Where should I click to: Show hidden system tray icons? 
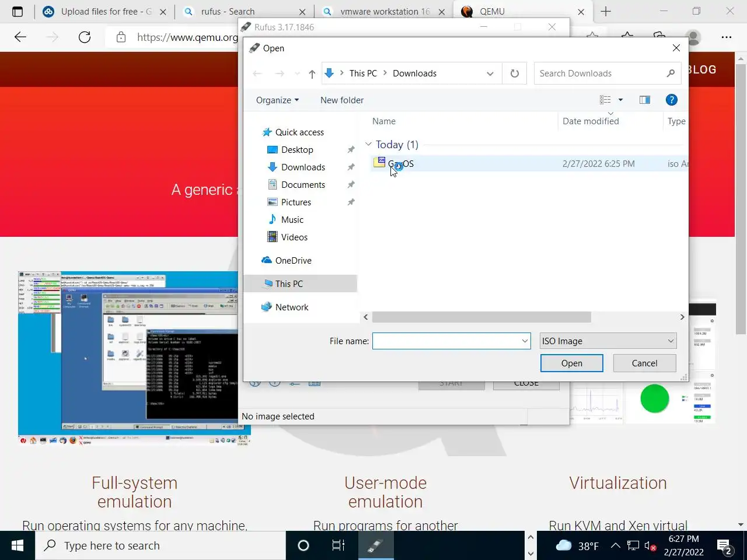pos(616,546)
